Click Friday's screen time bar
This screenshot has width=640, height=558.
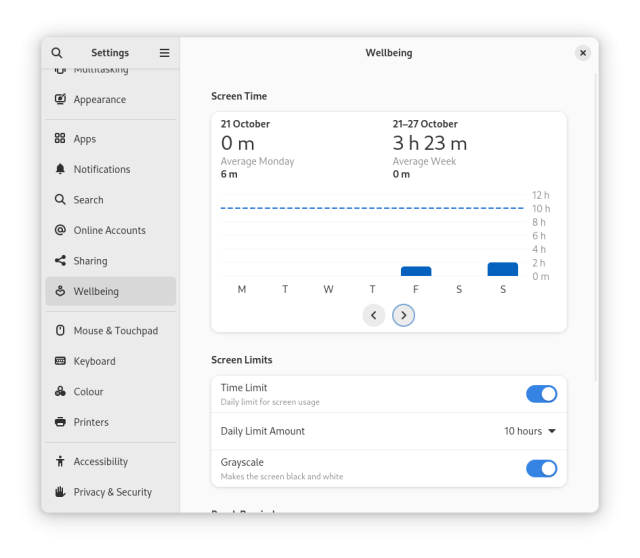point(416,271)
